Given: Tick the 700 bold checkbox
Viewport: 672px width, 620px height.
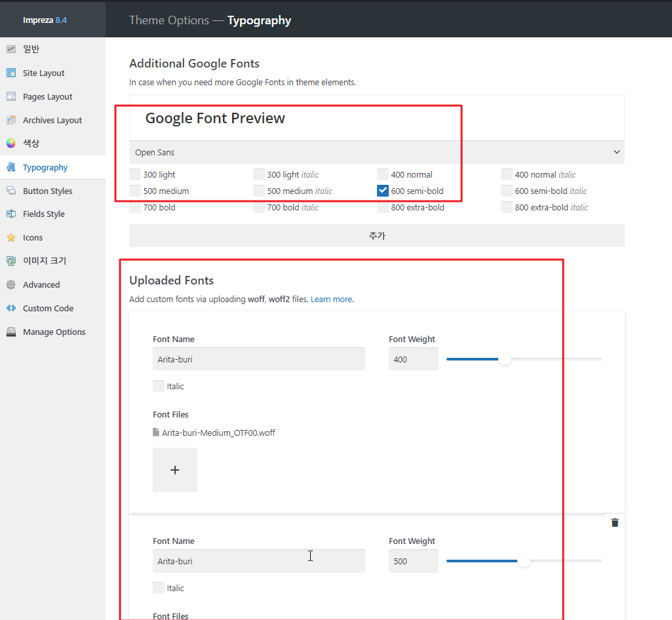Looking at the screenshot, I should (x=135, y=207).
